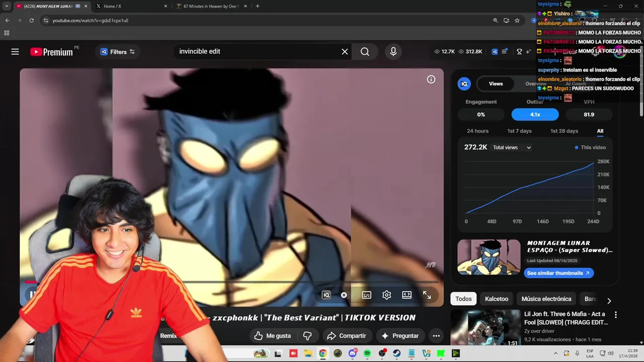Select the Views tab in vidIQ panel
The image size is (644, 362).
pyautogui.click(x=496, y=84)
